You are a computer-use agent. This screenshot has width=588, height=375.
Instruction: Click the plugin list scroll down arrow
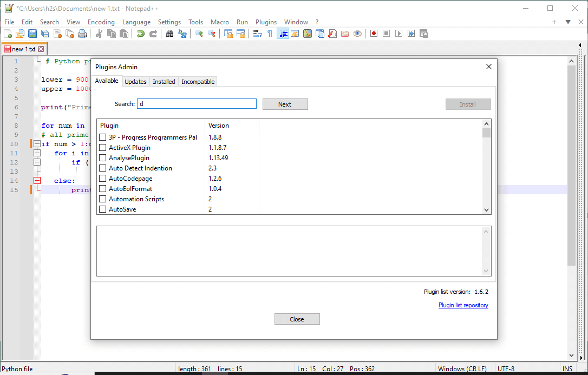click(x=486, y=210)
